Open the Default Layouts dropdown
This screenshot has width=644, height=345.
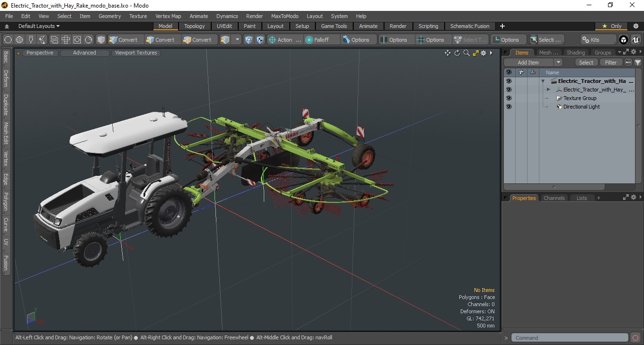click(x=39, y=26)
